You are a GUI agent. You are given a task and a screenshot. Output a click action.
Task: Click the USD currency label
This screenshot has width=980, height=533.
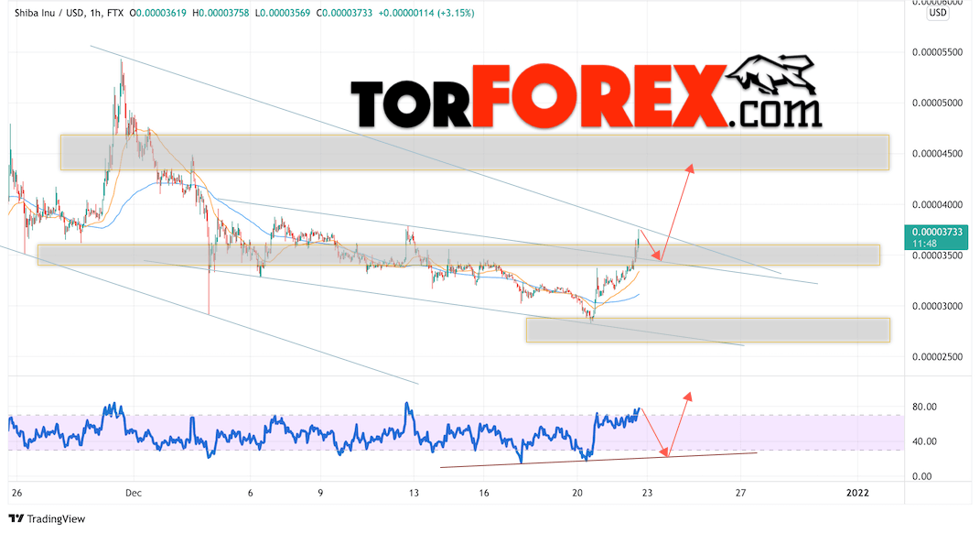click(938, 13)
